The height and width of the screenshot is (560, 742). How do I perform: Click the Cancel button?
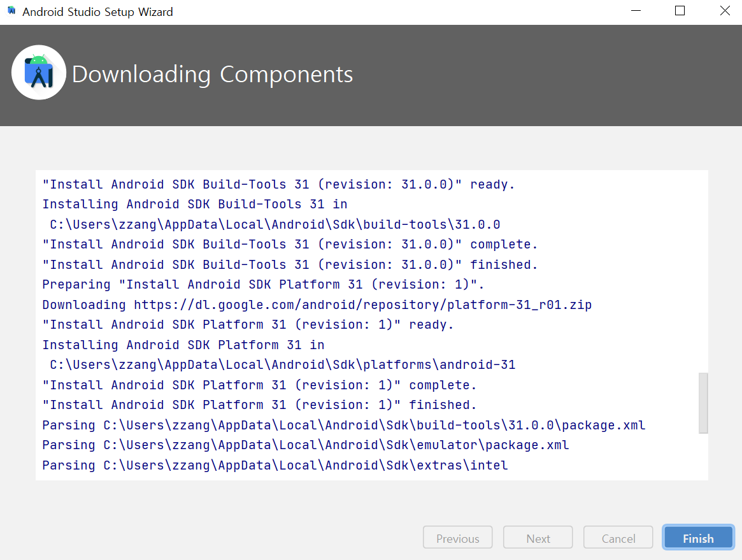click(618, 538)
